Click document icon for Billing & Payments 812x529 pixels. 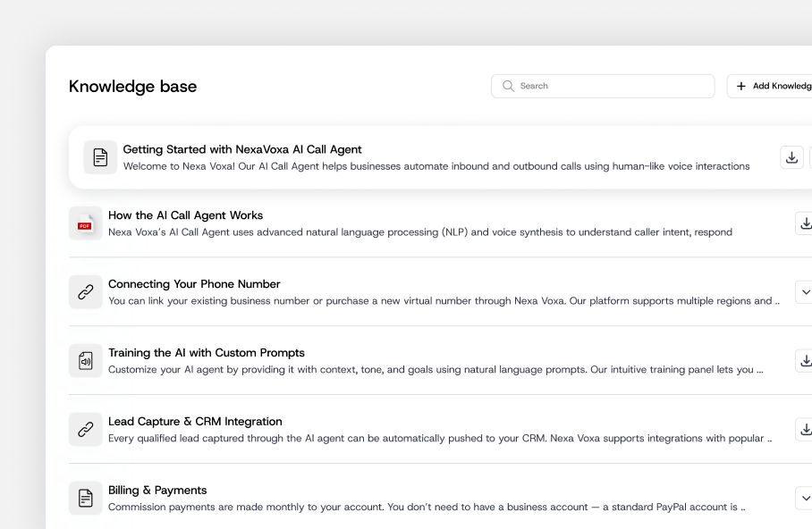coord(86,498)
